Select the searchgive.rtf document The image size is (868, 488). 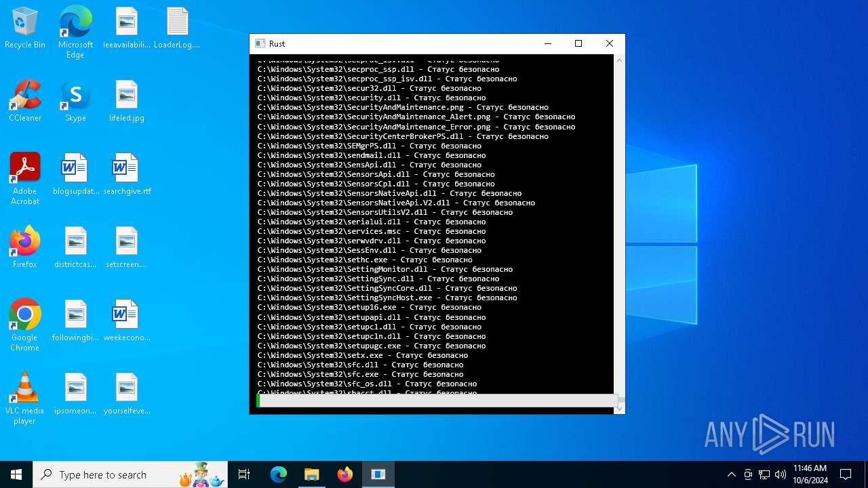point(126,174)
